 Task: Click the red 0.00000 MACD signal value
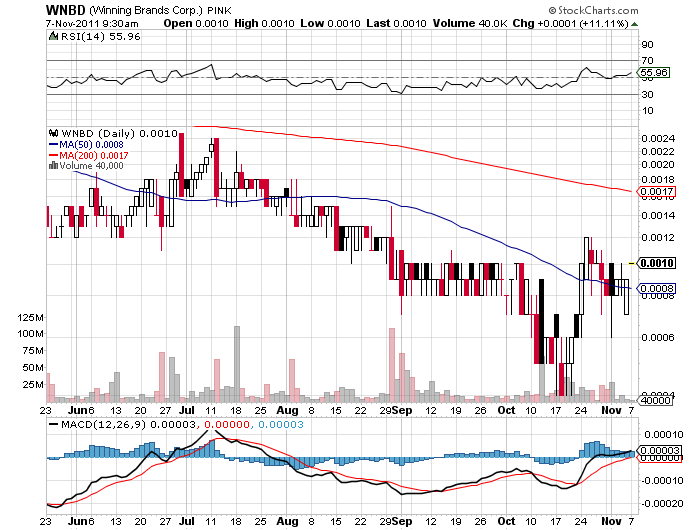[x=226, y=424]
